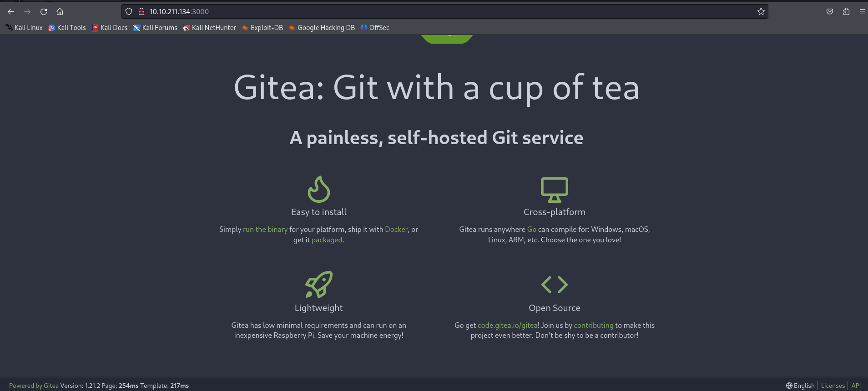View site security padlock info
Viewport: 868px width, 391px height.
click(x=141, y=12)
